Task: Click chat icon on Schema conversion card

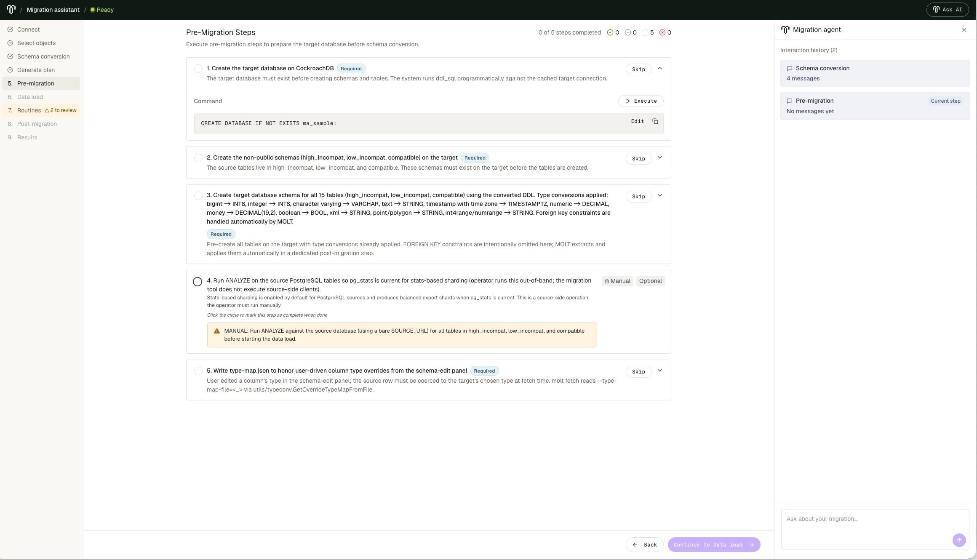Action: click(790, 69)
